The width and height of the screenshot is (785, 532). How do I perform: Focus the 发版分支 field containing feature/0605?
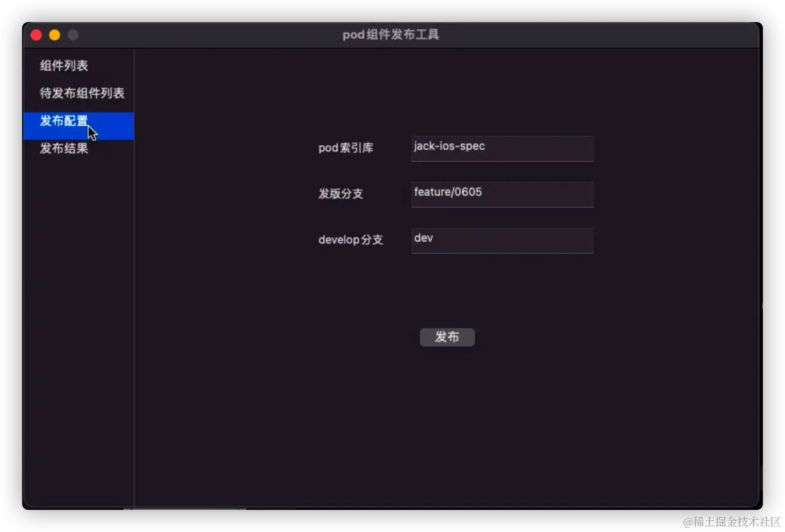click(502, 194)
